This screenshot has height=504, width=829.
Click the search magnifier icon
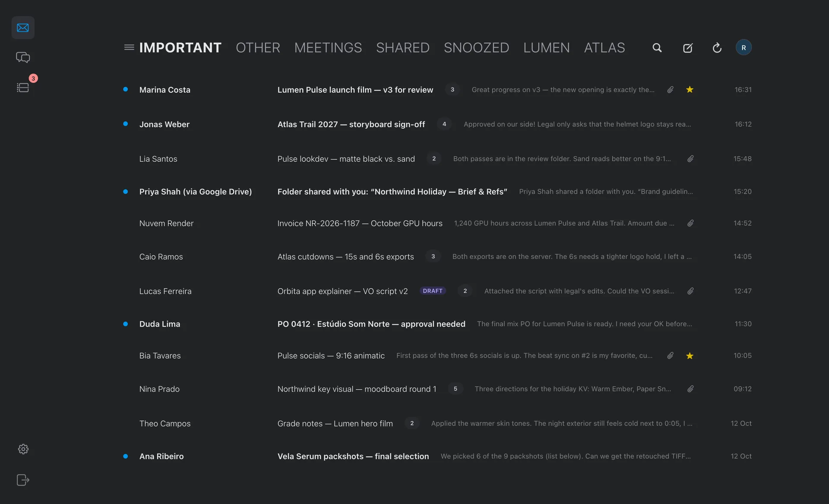657,47
